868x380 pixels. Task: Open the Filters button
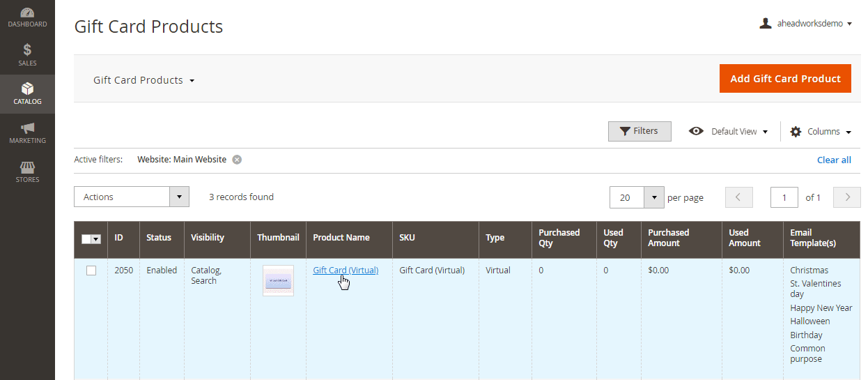click(640, 131)
